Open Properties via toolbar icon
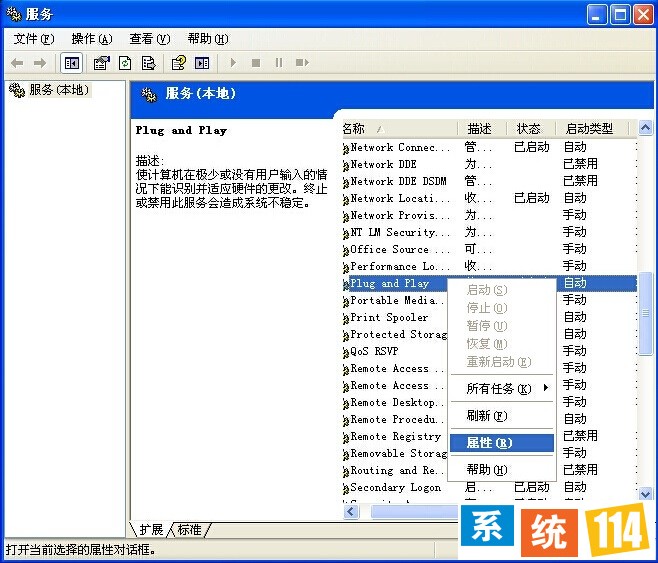 102,63
